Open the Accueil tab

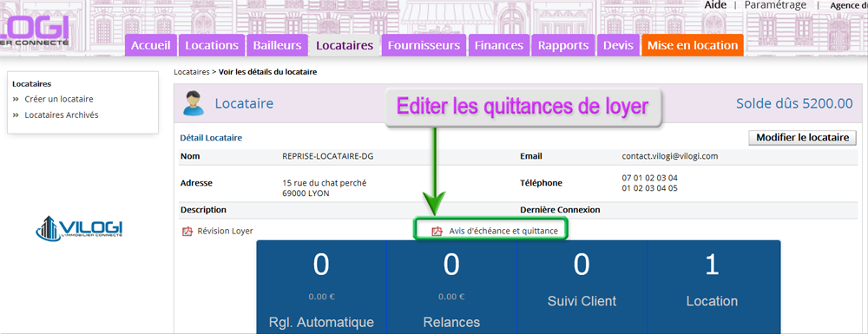[150, 45]
